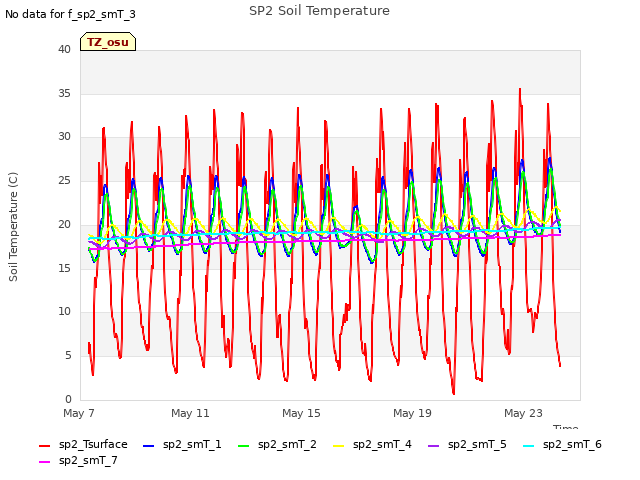Click the 5 y-axis tick label
The image size is (640, 480).
pos(68,356)
